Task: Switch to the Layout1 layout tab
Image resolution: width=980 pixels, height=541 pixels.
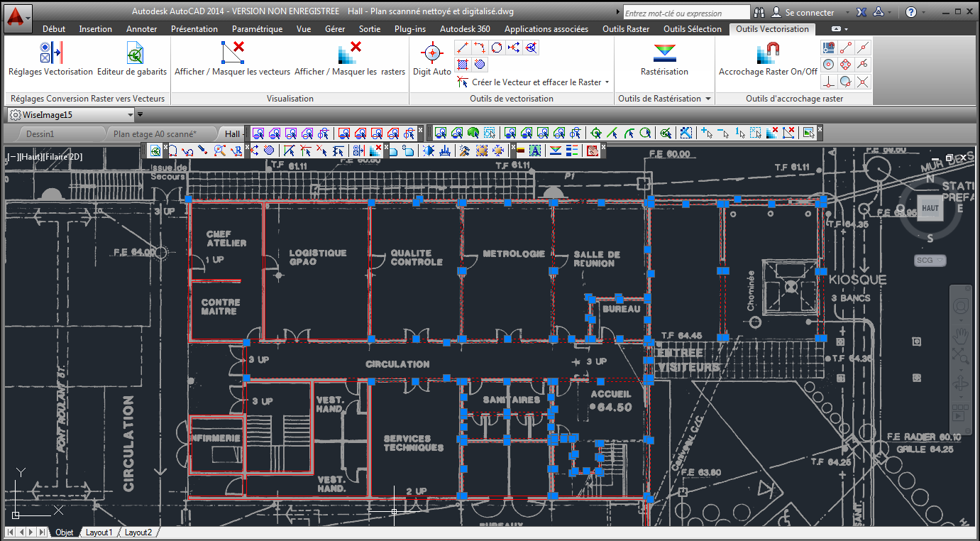Action: pos(99,532)
